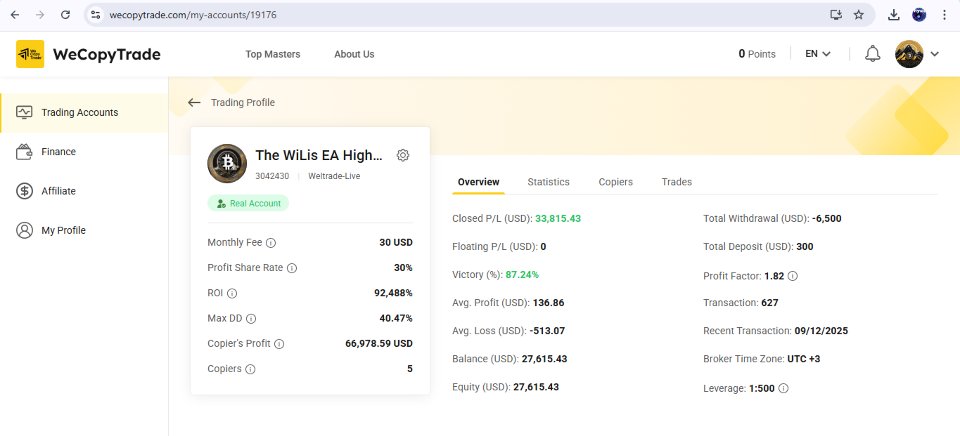Viewport: 960px width, 436px height.
Task: Open About Us link
Action: click(354, 54)
